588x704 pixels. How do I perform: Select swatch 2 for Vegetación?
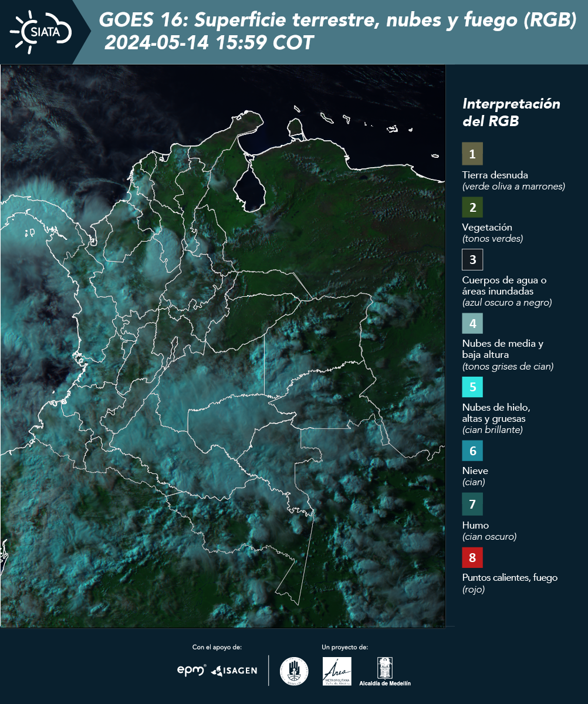(x=472, y=207)
